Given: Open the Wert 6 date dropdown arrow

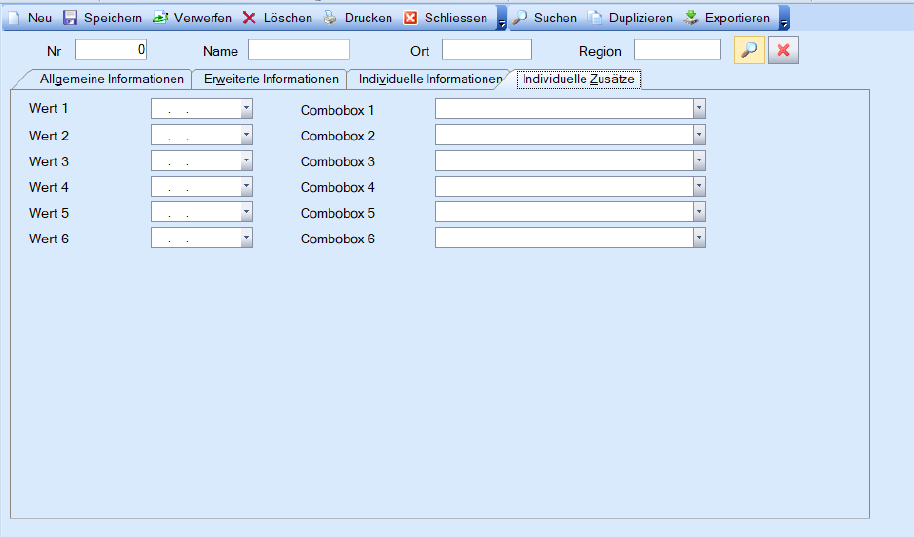Looking at the screenshot, I should click(247, 238).
